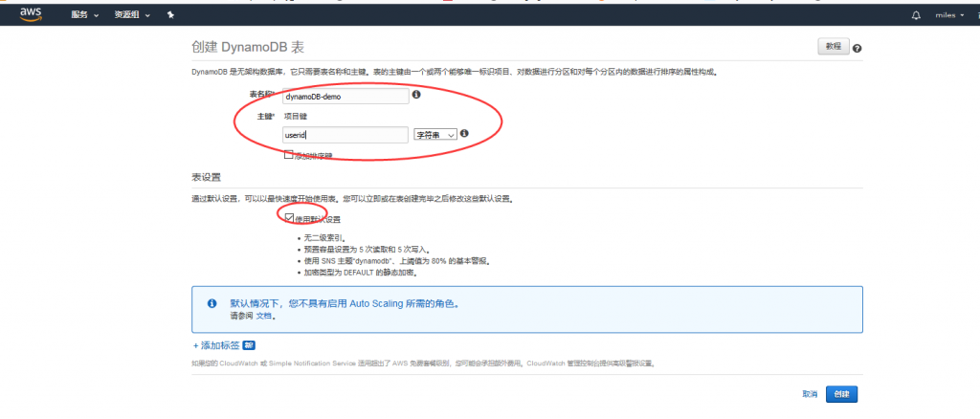Open the 服务 services menu
The width and height of the screenshot is (980, 419).
click(85, 15)
